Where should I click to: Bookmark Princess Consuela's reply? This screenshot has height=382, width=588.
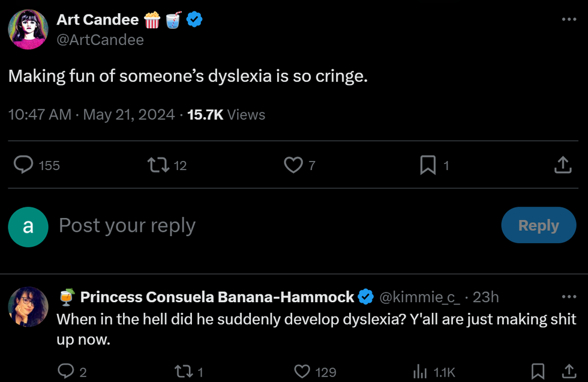click(538, 372)
